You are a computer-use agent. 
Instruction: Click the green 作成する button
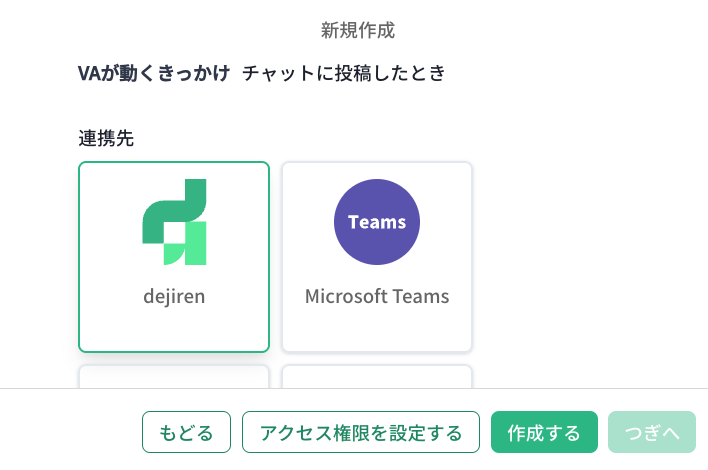click(544, 432)
